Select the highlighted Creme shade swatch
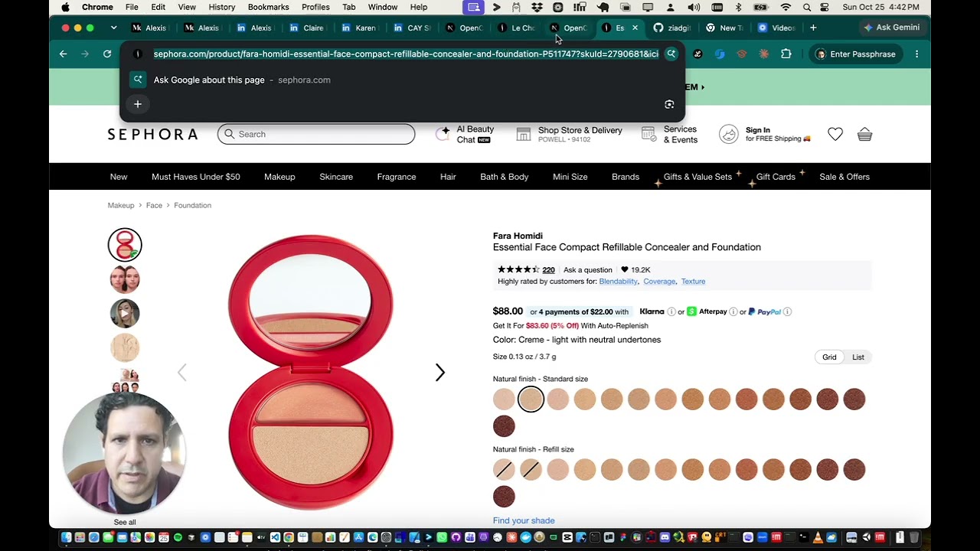980x551 pixels. (x=531, y=399)
